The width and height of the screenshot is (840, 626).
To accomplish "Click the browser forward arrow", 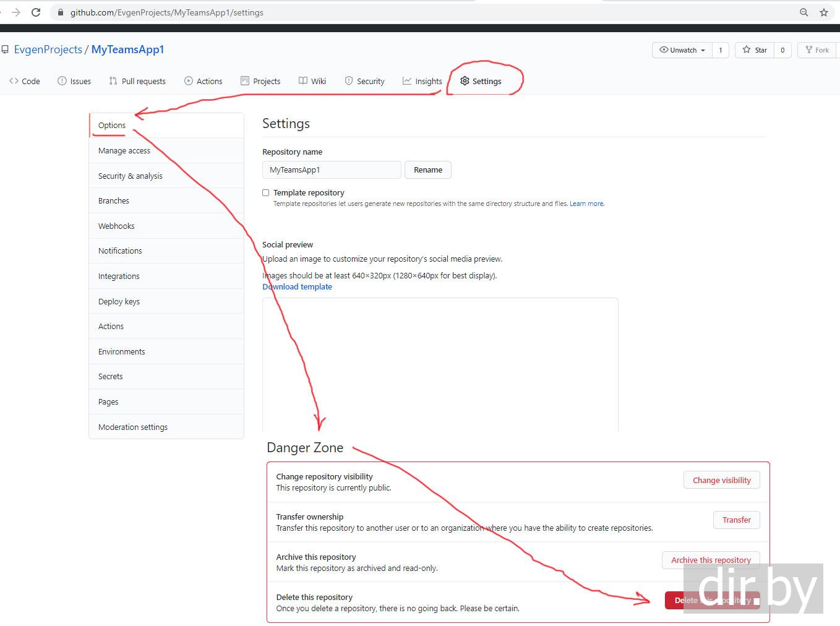I will coord(16,12).
